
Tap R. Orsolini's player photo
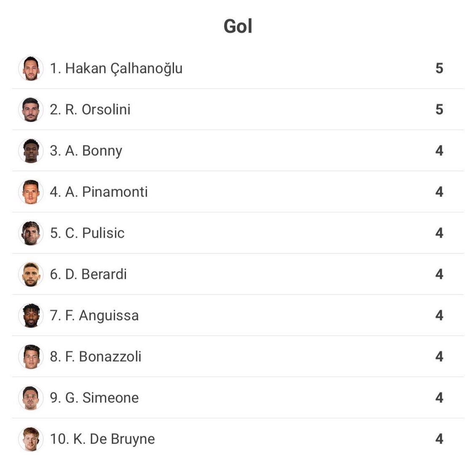(x=31, y=110)
